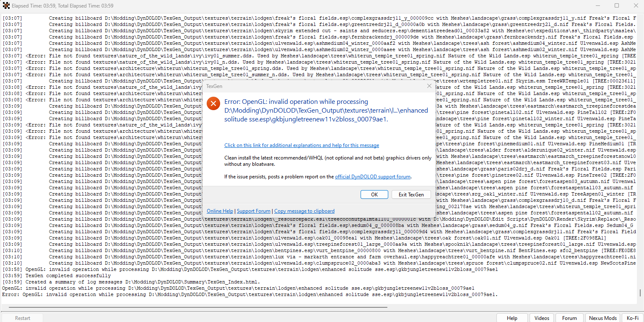The image size is (644, 322).
Task: Copy message to clipboard link
Action: pyautogui.click(x=304, y=211)
